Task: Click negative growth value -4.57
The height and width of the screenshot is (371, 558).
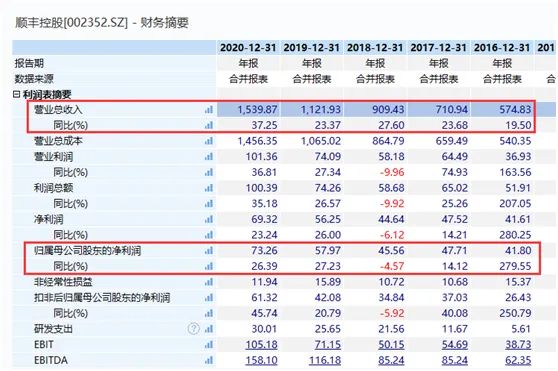Action: pos(392,266)
